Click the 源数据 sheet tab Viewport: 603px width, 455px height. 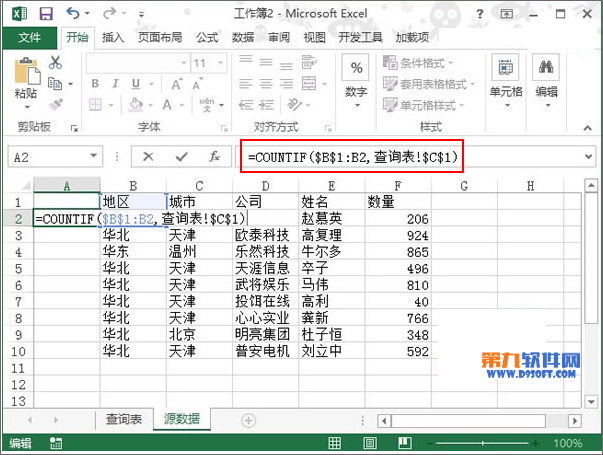tap(182, 418)
